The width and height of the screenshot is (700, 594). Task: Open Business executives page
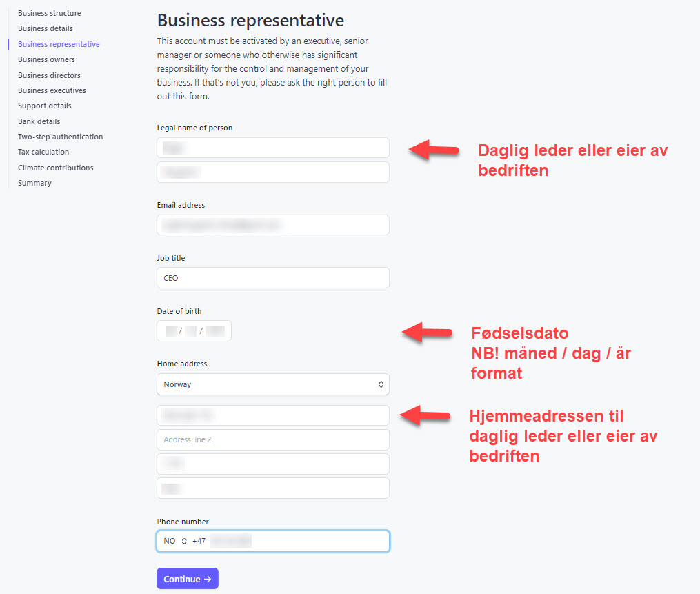tap(52, 90)
